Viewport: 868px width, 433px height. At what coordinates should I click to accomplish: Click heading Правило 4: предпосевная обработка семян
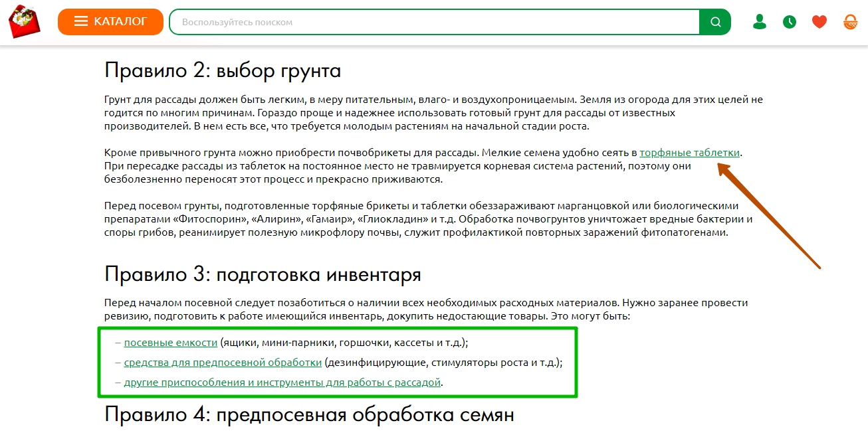[310, 415]
